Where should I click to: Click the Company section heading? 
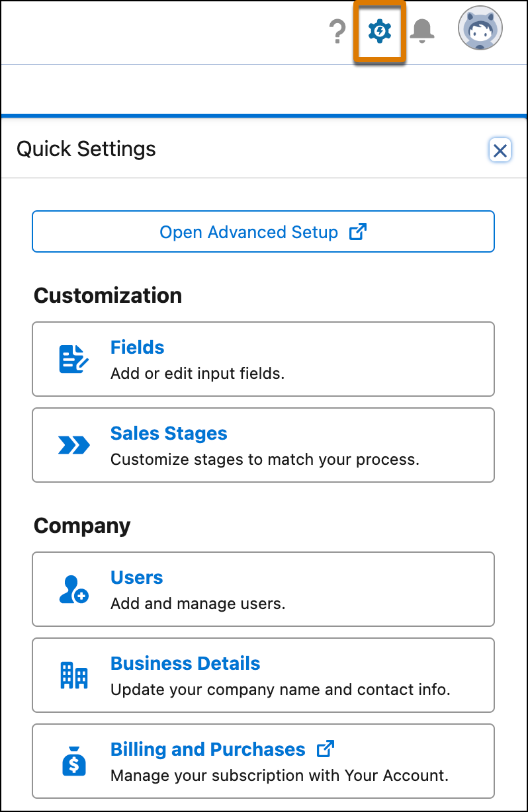pyautogui.click(x=82, y=525)
